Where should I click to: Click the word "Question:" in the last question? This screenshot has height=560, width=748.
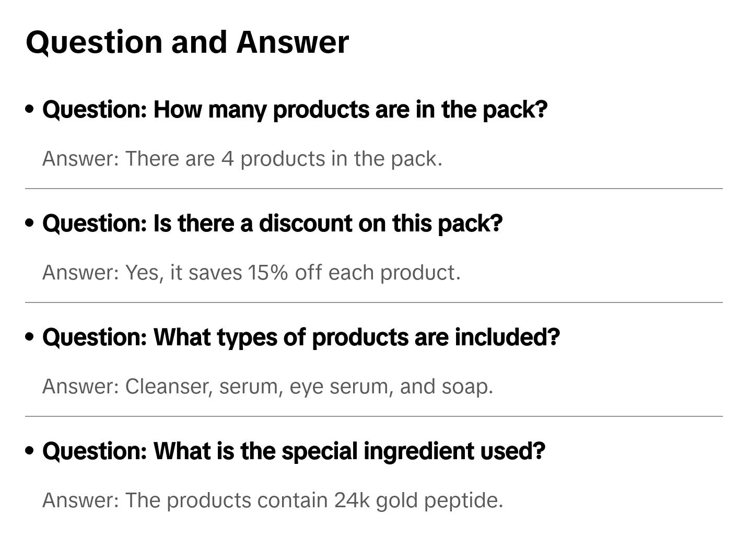pyautogui.click(x=95, y=451)
